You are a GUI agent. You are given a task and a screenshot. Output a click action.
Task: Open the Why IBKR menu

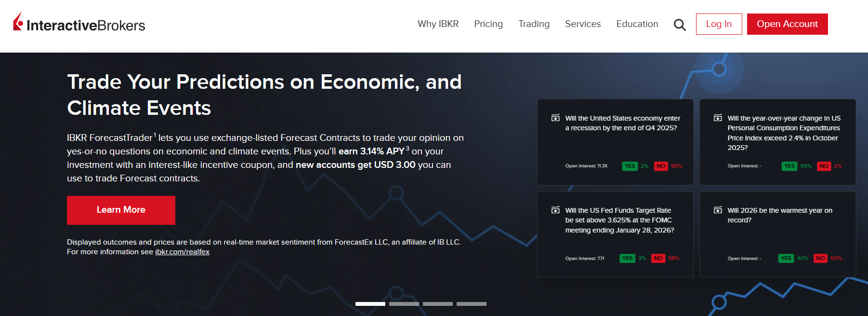438,24
